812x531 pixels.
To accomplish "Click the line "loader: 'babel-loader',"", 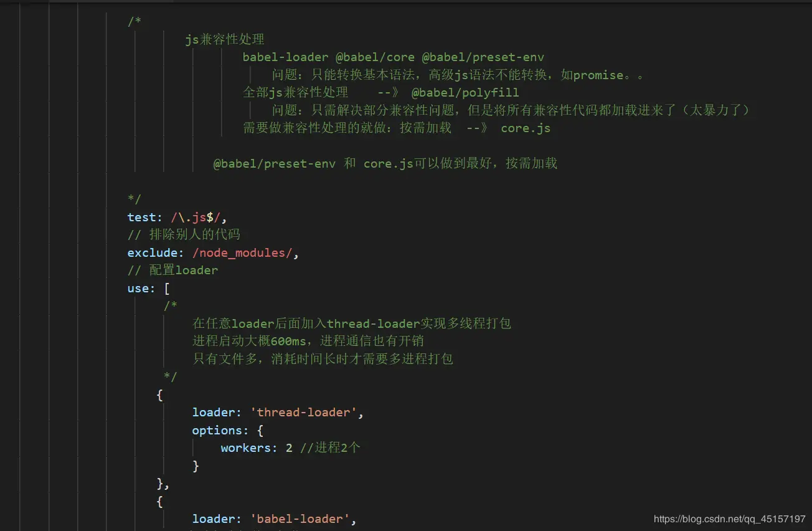I will point(274,519).
